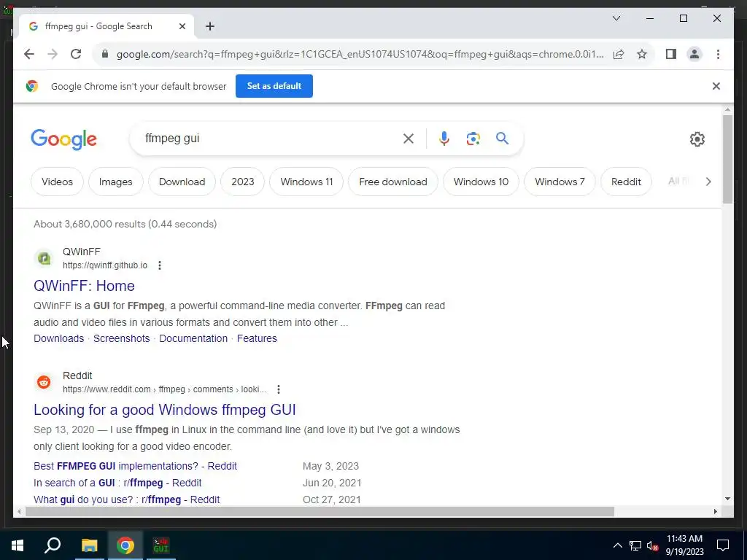Screen dimensions: 747x560
Task: Dismiss the default browser notification bar
Action: click(x=716, y=86)
